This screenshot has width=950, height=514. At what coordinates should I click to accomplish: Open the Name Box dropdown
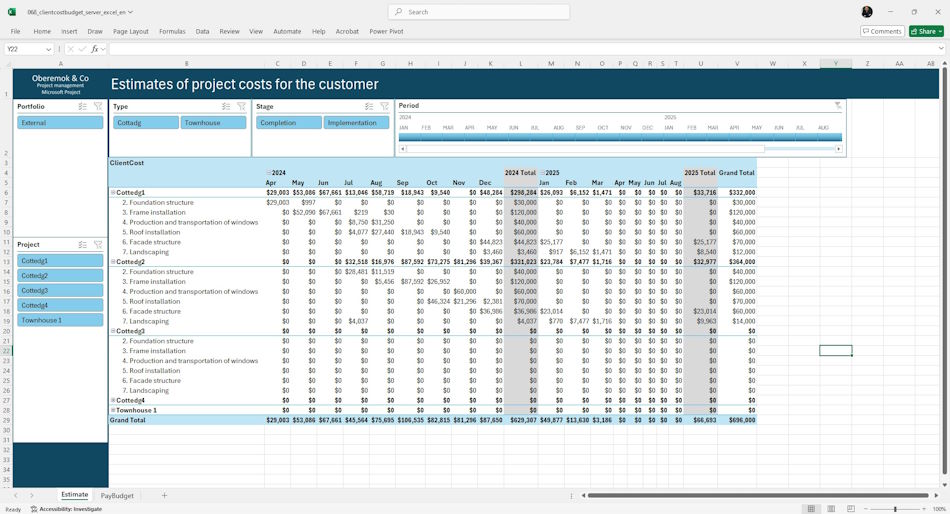(48, 49)
